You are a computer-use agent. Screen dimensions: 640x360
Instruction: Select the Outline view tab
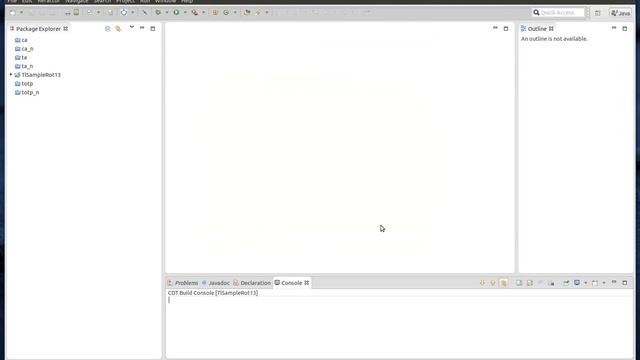click(537, 29)
